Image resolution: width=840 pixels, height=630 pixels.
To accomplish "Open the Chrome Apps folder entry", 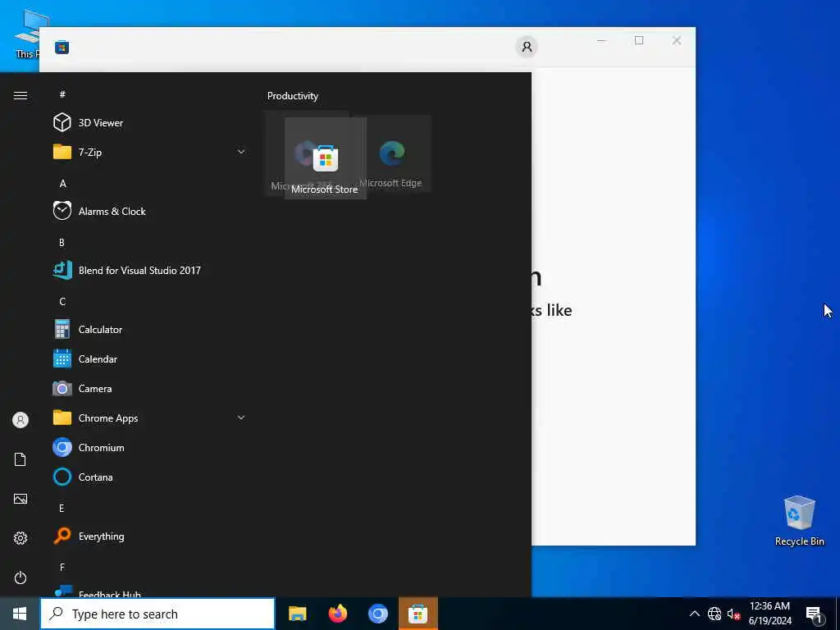I will (x=150, y=418).
